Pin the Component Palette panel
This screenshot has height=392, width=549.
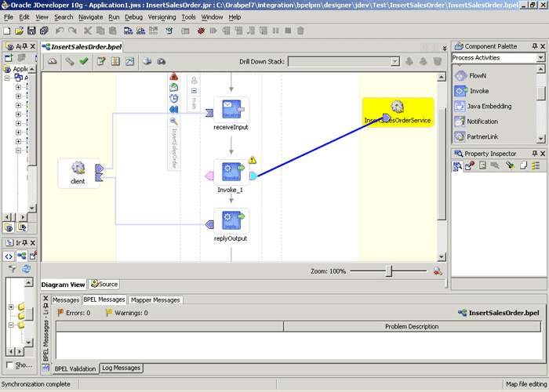535,46
